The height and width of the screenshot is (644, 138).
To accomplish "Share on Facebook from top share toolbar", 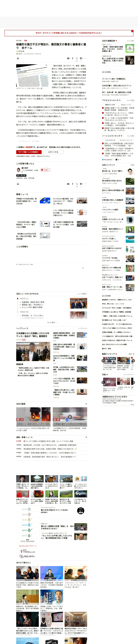I will (73, 58).
